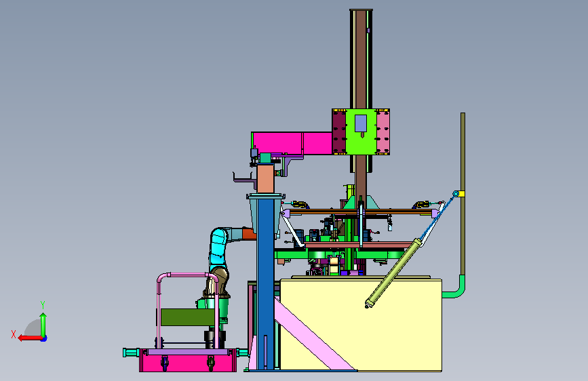Select the magenta horizontal arm
The image size is (588, 381).
pos(292,143)
